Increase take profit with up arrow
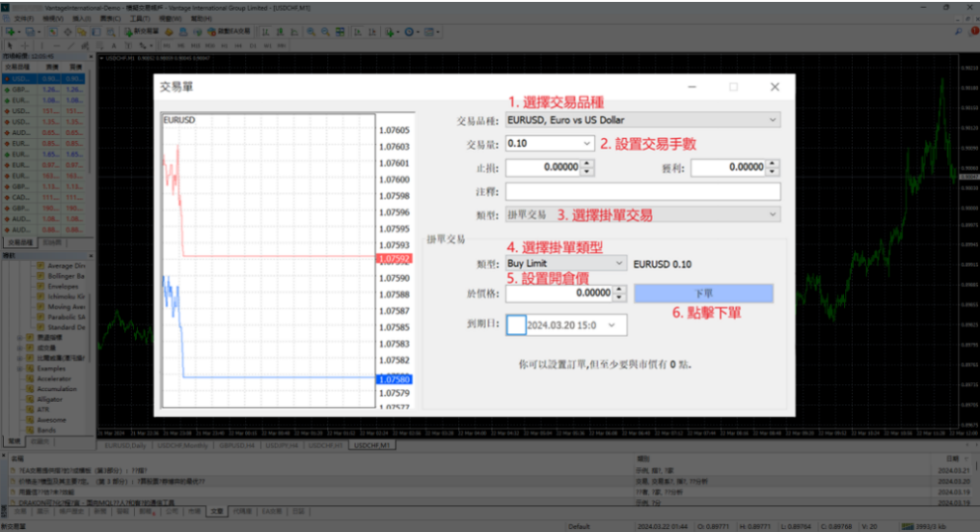 (774, 164)
